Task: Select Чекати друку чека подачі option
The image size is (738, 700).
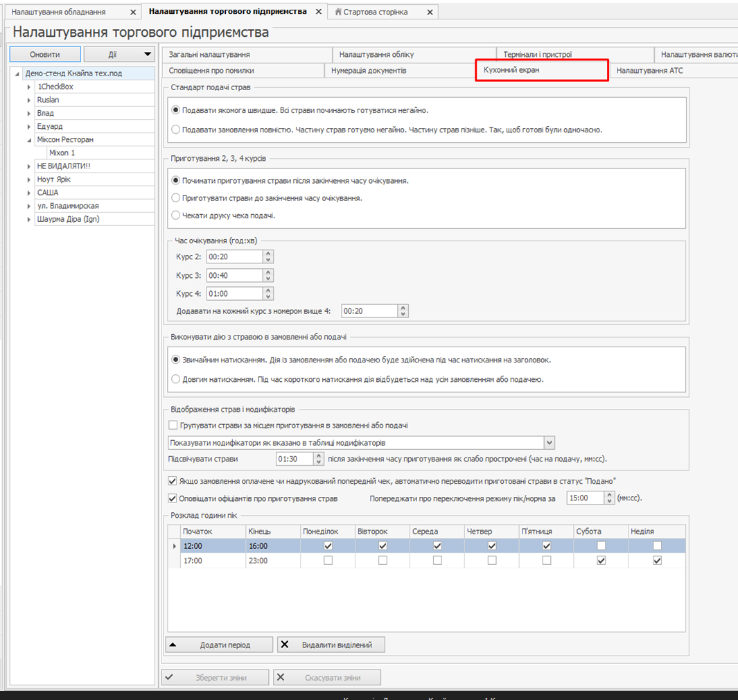Action: pyautogui.click(x=176, y=216)
